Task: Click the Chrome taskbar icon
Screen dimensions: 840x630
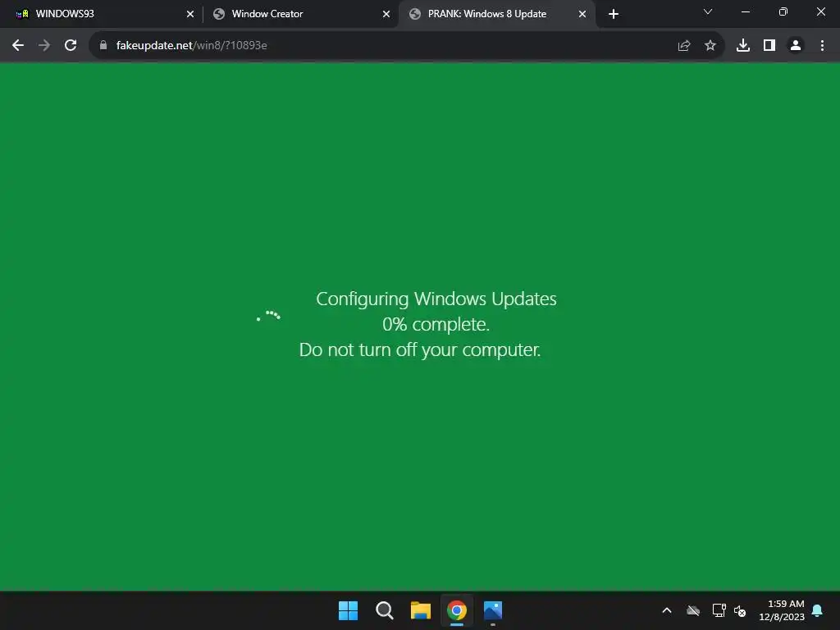Action: [457, 610]
